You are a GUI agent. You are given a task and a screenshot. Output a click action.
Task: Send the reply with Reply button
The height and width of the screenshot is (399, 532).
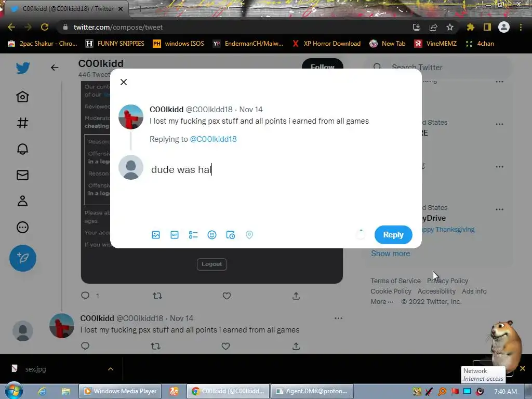[x=393, y=235]
